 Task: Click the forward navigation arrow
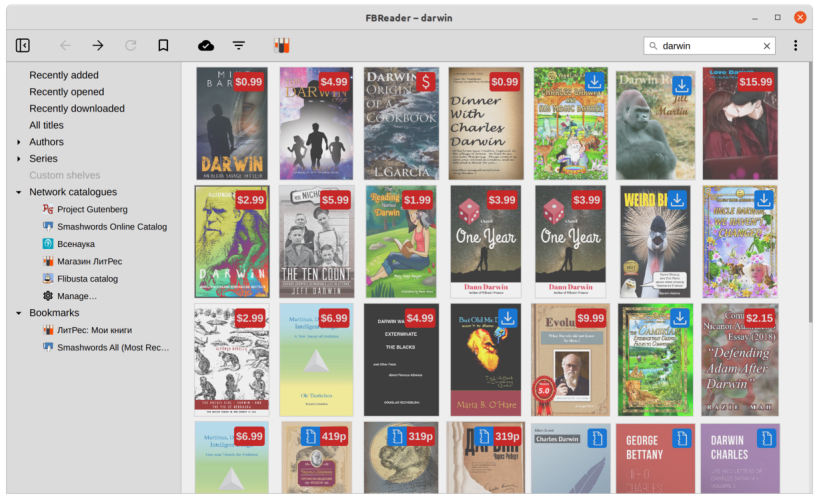[x=98, y=45]
